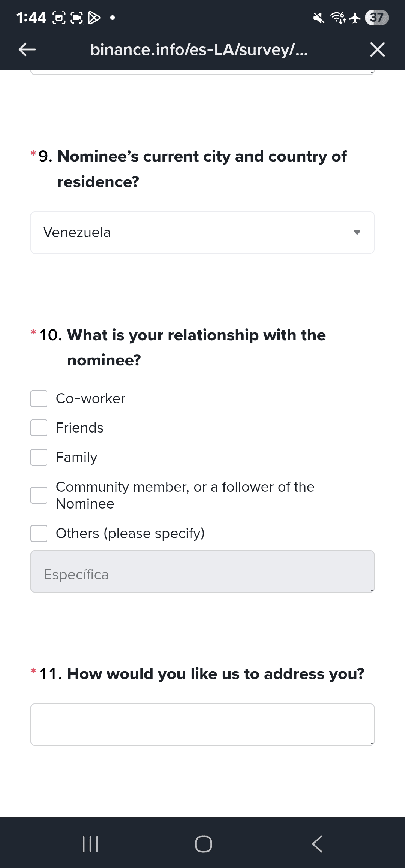Enable the Community member or follower option

click(x=39, y=495)
